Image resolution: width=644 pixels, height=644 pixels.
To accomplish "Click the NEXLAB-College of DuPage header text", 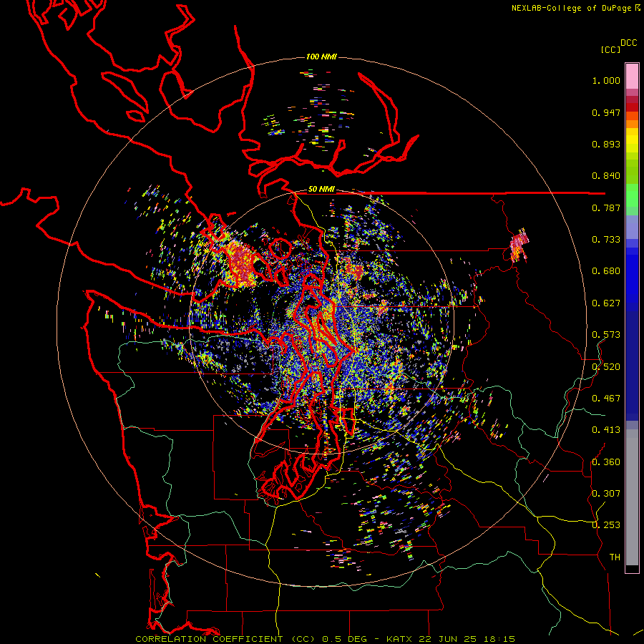I will coord(571,8).
